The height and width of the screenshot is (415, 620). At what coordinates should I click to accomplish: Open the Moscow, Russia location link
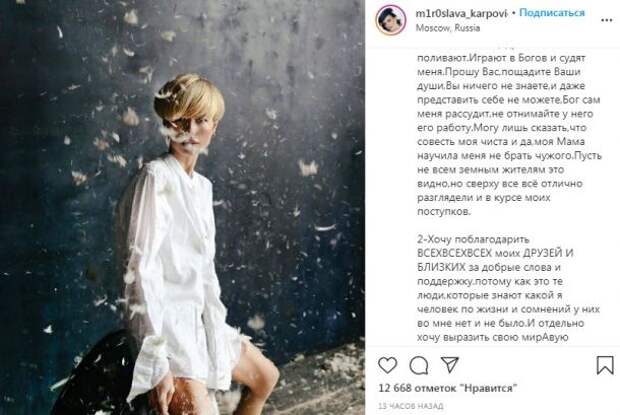point(448,28)
